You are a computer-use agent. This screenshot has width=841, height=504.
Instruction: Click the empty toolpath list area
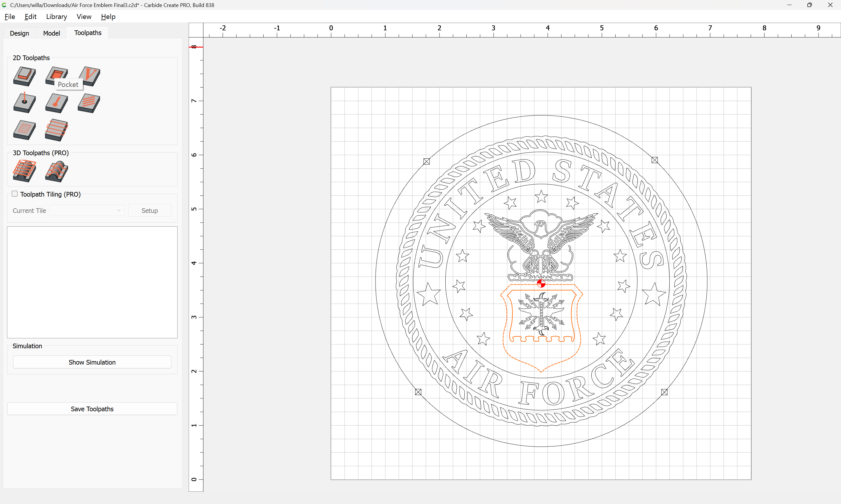pos(92,282)
